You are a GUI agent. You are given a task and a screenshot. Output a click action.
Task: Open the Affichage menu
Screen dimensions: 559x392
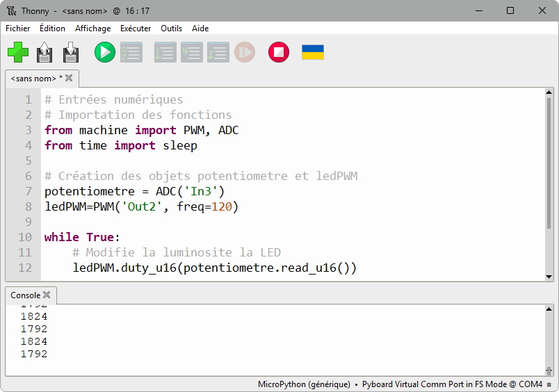point(92,28)
